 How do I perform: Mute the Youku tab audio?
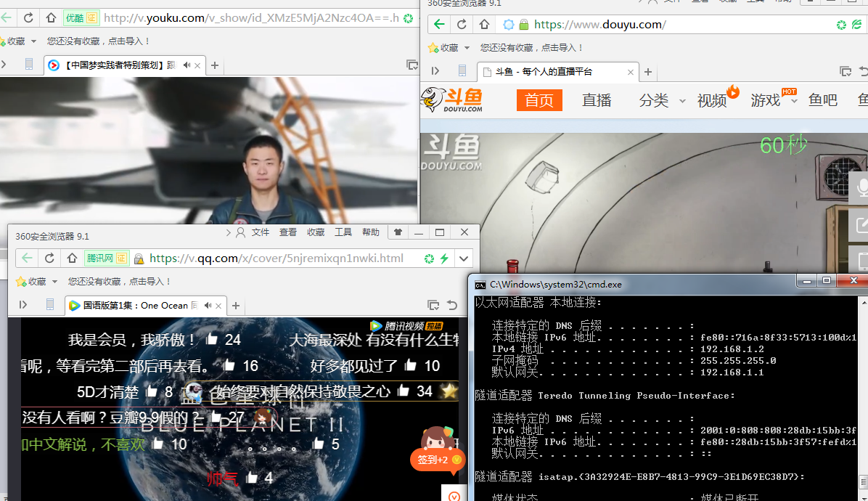(x=187, y=65)
